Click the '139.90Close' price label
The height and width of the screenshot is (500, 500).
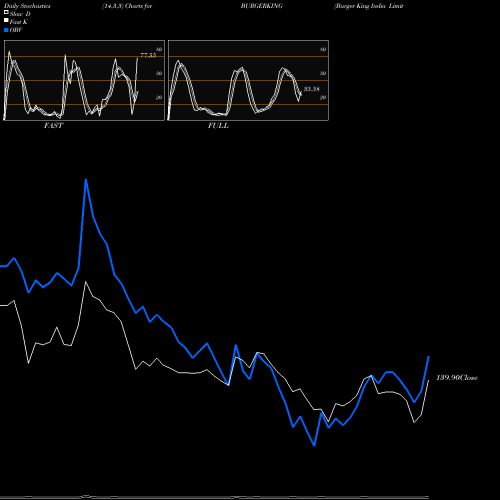(457, 378)
